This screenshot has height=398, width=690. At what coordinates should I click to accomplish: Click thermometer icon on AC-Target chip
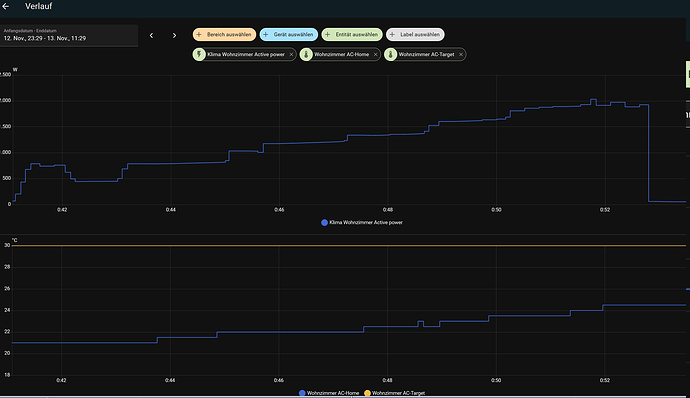coord(390,55)
